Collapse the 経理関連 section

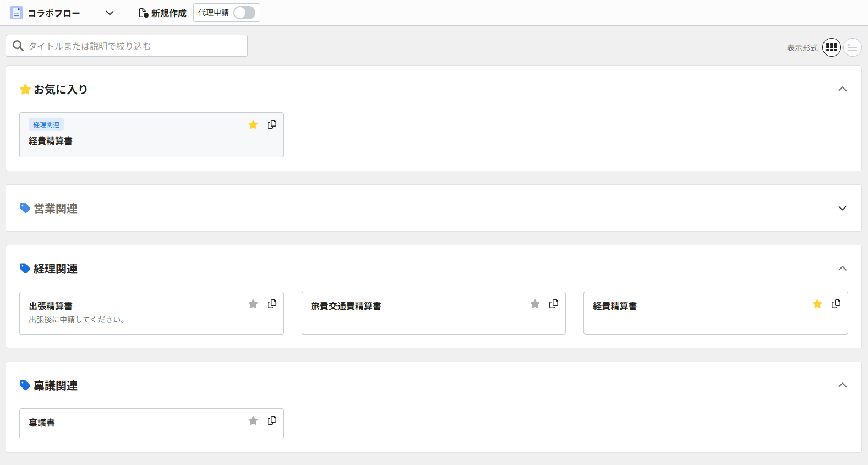[842, 269]
